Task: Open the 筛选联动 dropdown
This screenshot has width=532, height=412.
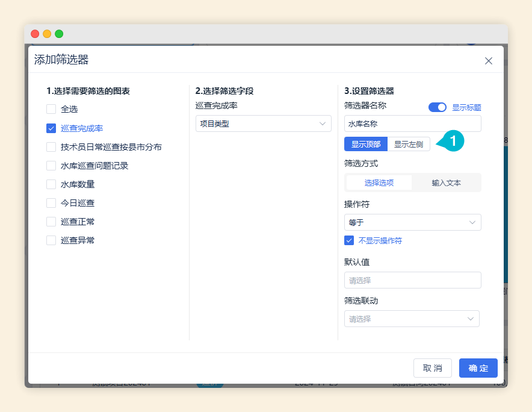Action: [x=412, y=319]
